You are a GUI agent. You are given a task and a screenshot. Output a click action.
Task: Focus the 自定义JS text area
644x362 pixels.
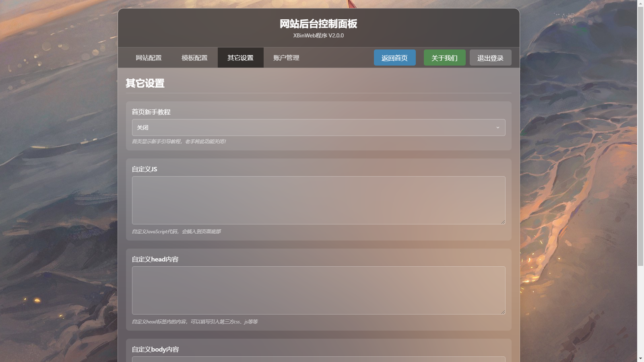tap(318, 200)
